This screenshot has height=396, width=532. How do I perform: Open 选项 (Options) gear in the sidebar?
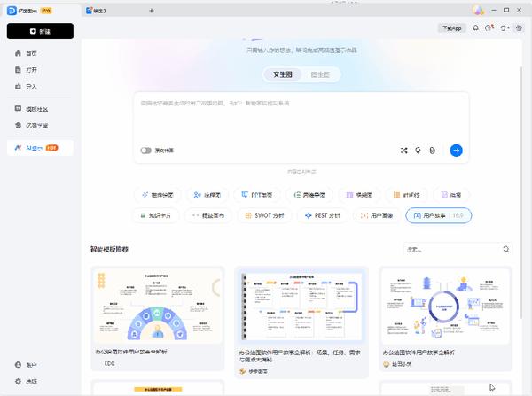click(27, 382)
